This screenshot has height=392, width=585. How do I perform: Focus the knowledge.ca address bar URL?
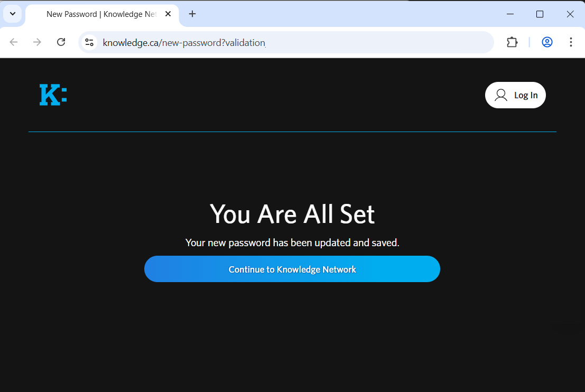coord(264,43)
